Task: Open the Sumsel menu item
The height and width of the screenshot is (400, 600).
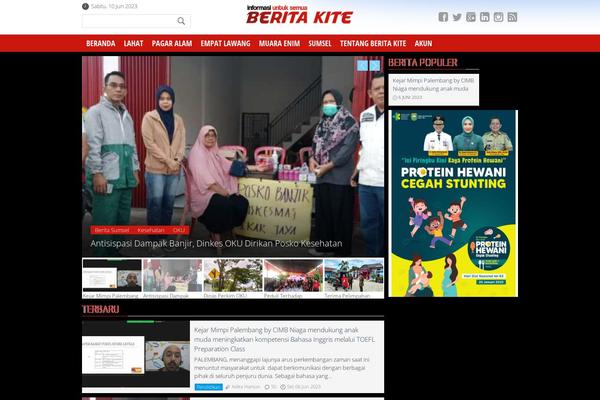Action: (320, 44)
